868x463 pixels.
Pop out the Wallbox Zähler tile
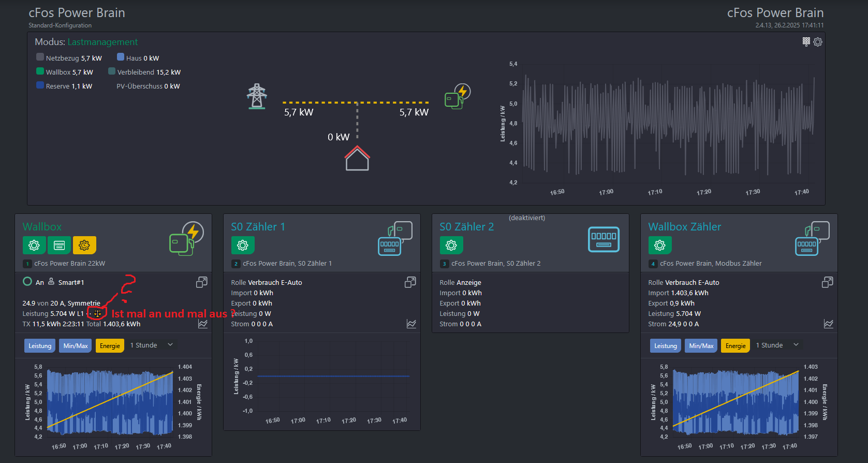(828, 282)
